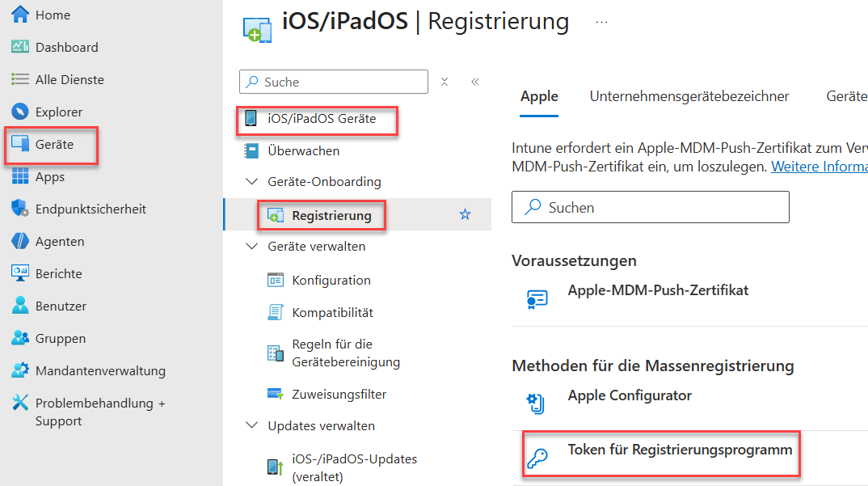The image size is (868, 486).
Task: Click the Apple Configurator icon
Action: pos(537,402)
